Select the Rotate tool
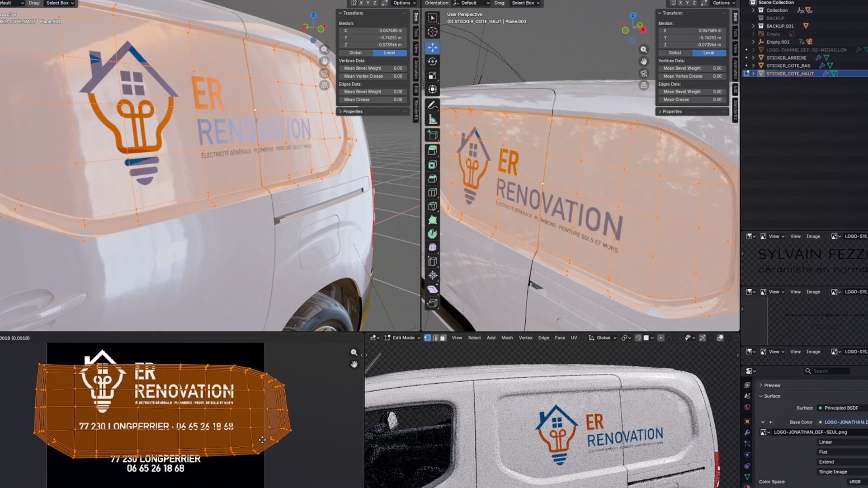Screen dimensions: 868x488 point(433,61)
